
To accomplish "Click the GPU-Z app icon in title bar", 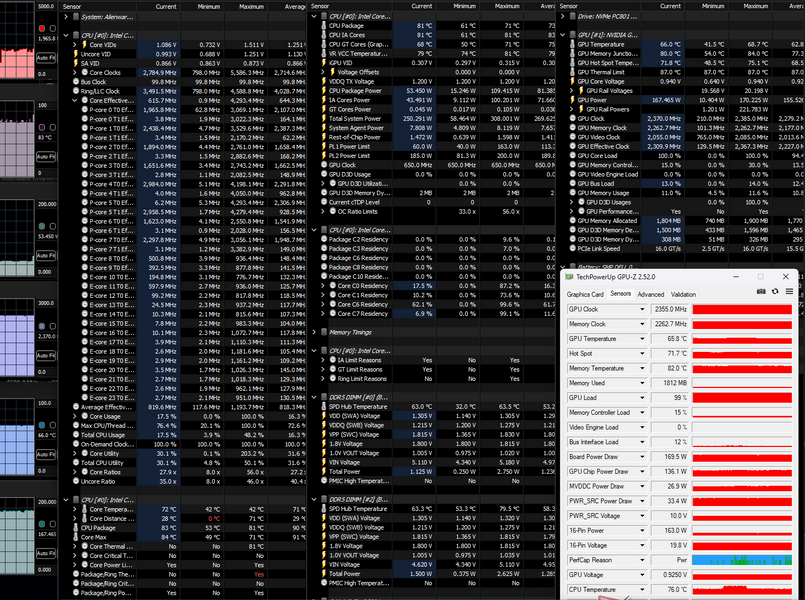I will coord(569,277).
